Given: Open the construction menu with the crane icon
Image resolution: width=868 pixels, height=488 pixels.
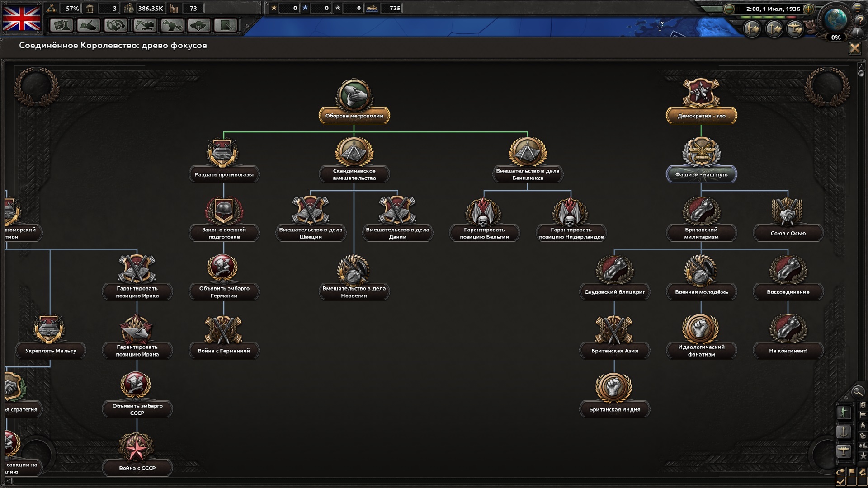Looking at the screenshot, I should pos(145,25).
